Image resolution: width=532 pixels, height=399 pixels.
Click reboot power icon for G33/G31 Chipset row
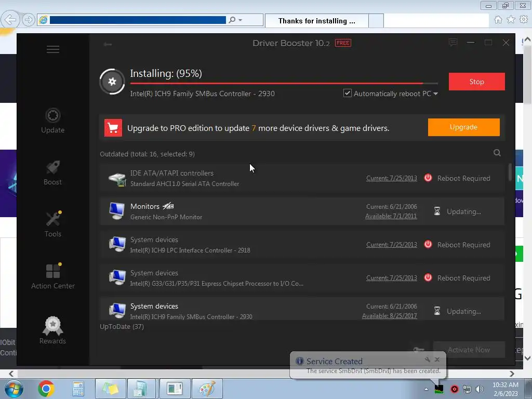[428, 277]
